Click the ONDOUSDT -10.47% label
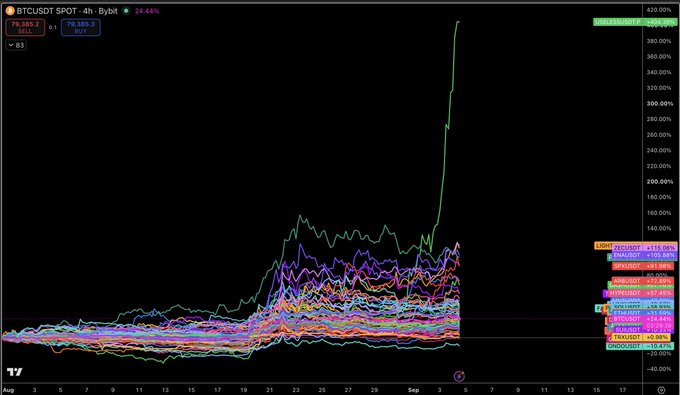Viewport: 680px width, 395px height. pyautogui.click(x=640, y=346)
